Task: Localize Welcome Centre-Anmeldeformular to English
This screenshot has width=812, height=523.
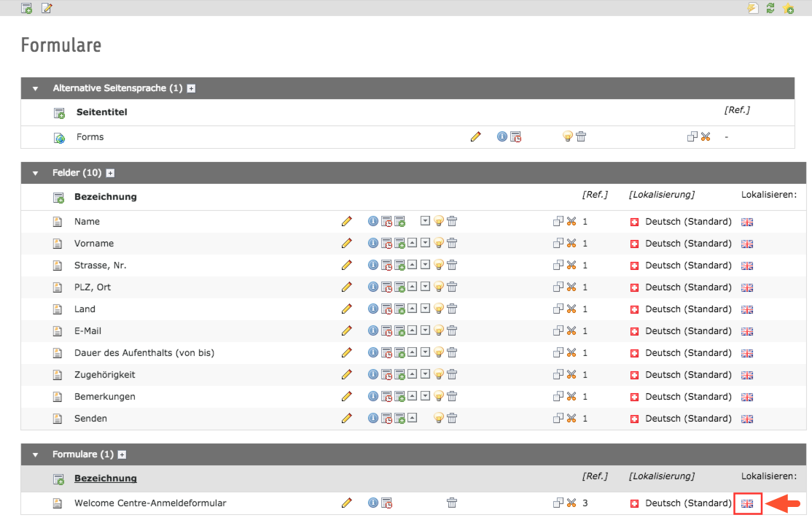Action: pos(746,504)
